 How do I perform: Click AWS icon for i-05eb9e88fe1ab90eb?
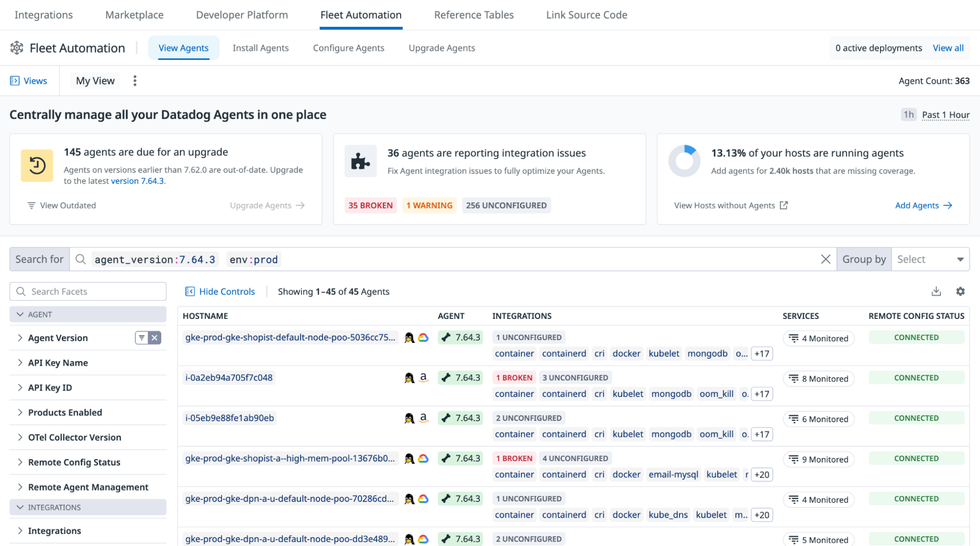pyautogui.click(x=424, y=418)
